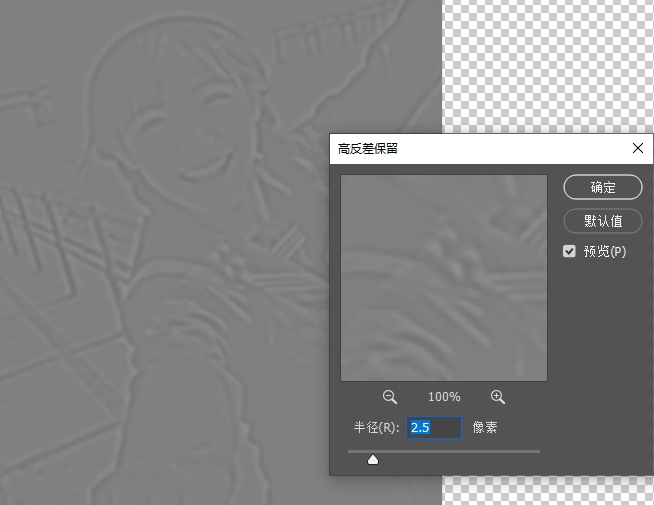Click the right end of radius slider track
This screenshot has width=654, height=505.
[x=537, y=451]
